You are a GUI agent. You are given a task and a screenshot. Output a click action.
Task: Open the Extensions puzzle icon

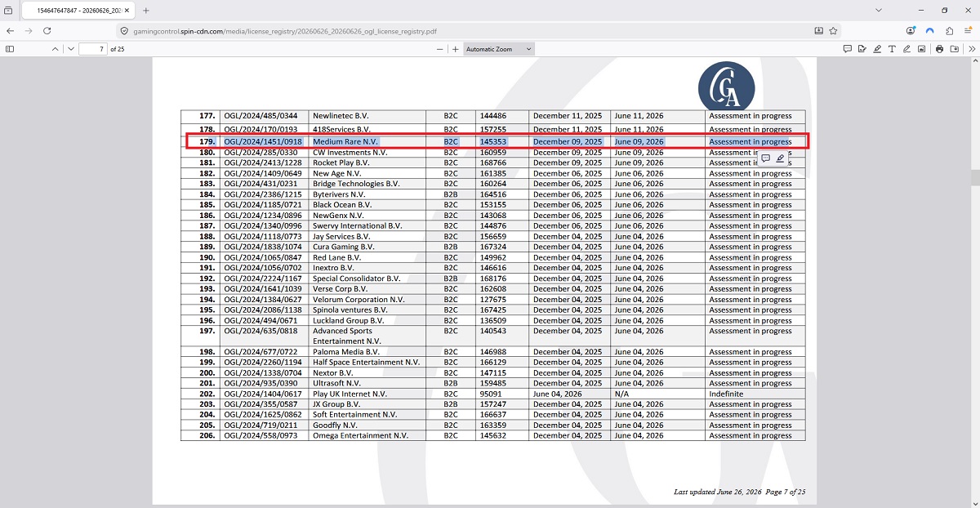coord(949,30)
